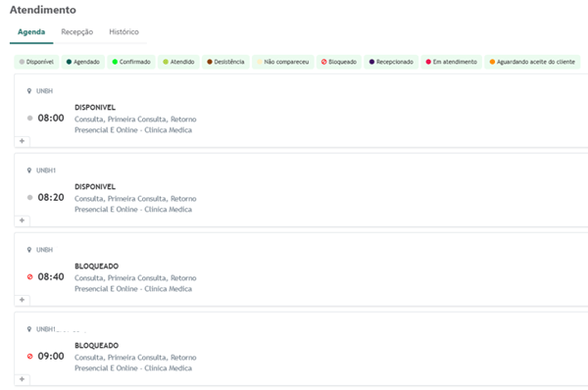This screenshot has width=588, height=390.
Task: Filter by Em atendimento status chip
Action: coord(452,62)
